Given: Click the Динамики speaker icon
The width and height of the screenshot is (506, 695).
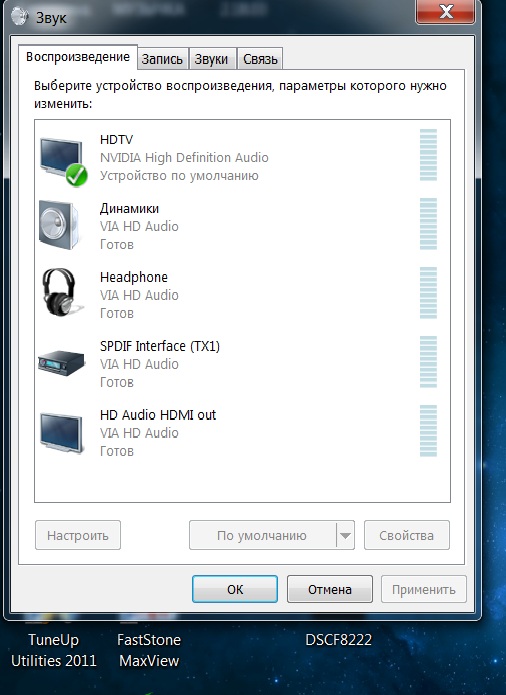Looking at the screenshot, I should point(59,225).
